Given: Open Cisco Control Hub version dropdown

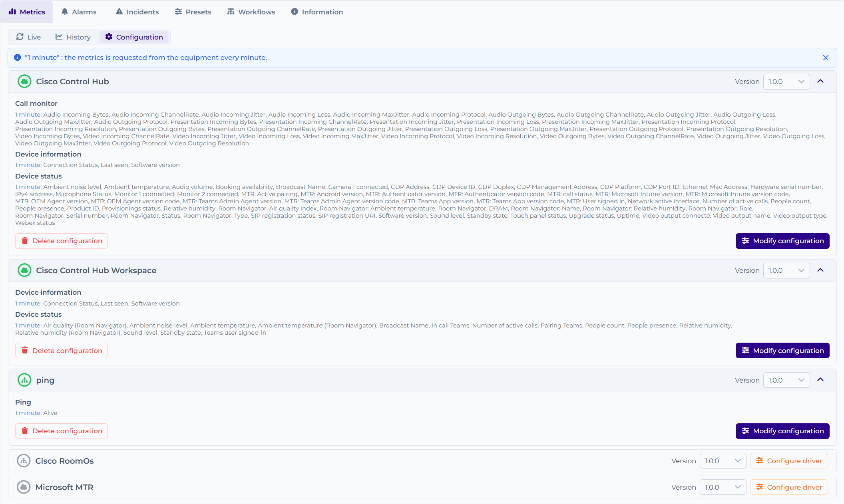Looking at the screenshot, I should pos(786,81).
